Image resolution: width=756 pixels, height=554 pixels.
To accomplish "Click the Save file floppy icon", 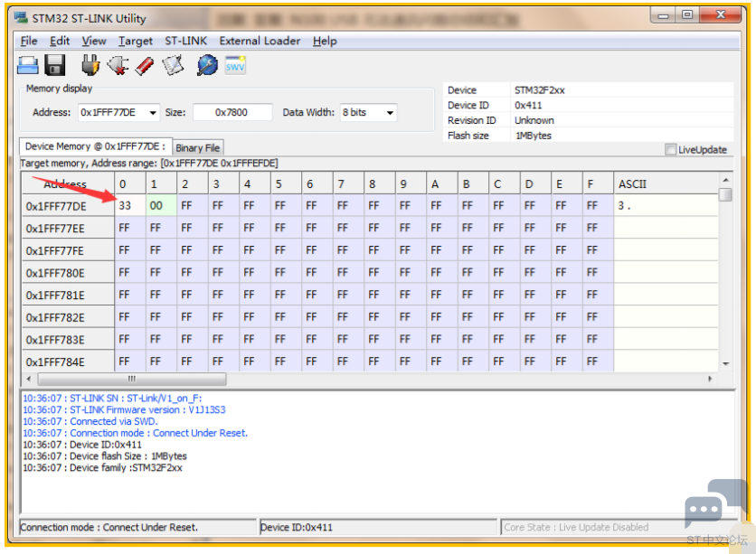I will tap(54, 65).
